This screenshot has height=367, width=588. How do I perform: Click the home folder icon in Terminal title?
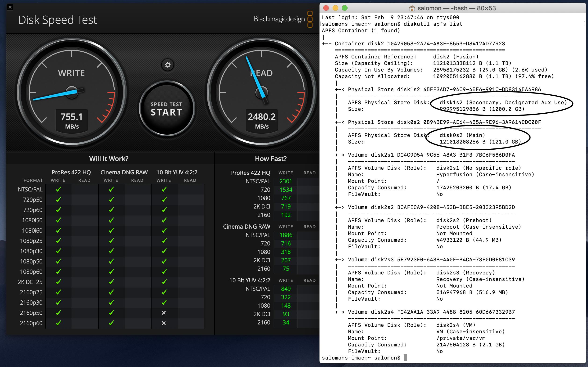[x=412, y=8]
